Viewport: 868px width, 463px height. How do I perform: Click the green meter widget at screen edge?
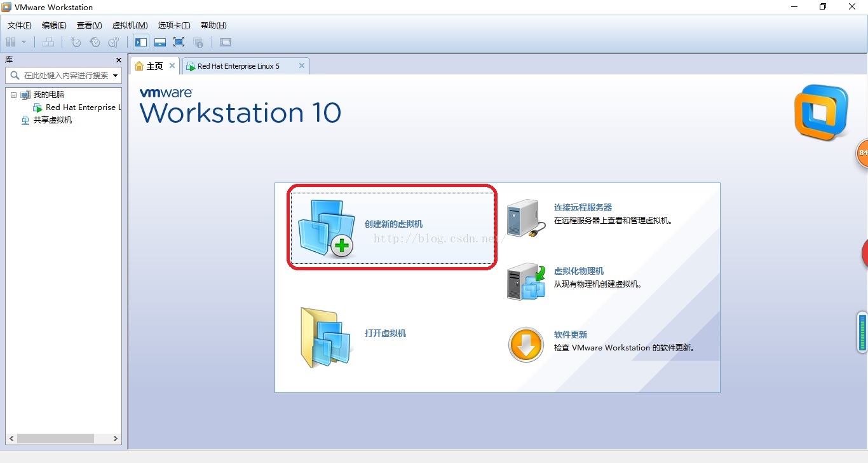[x=862, y=332]
